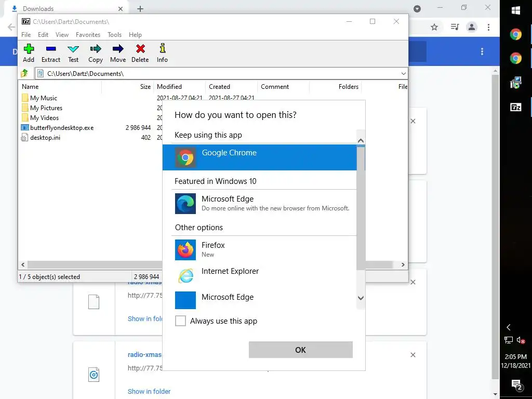
Task: Click 7-Zip horizontal scroll left arrow
Action: [23, 264]
